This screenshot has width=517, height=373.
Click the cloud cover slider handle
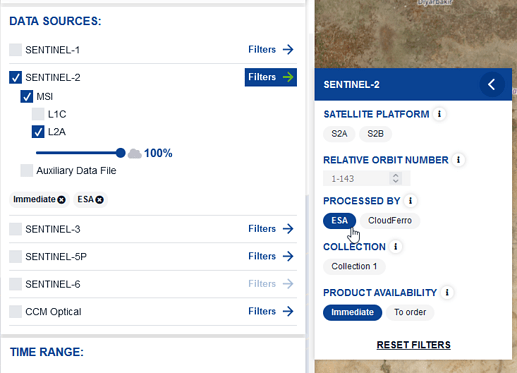pos(120,153)
